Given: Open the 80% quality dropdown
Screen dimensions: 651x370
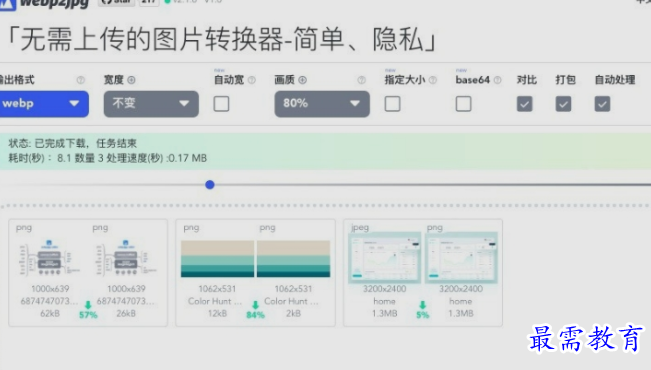Looking at the screenshot, I should (x=322, y=104).
